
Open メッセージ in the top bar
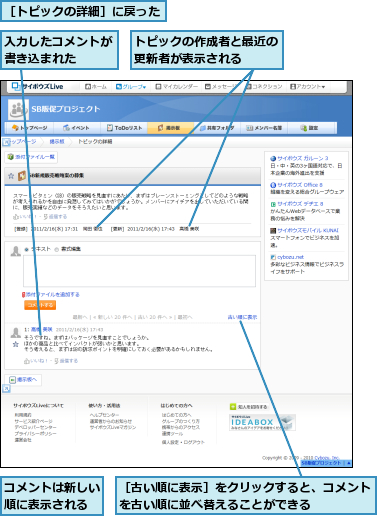click(221, 87)
